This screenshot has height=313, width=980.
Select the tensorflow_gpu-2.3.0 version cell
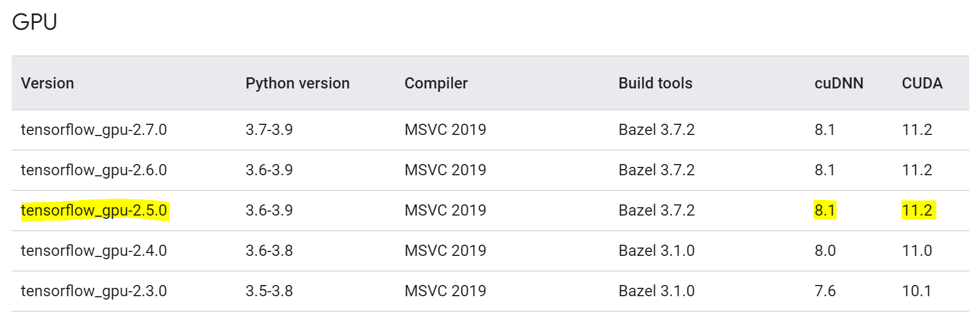pyautogui.click(x=94, y=291)
